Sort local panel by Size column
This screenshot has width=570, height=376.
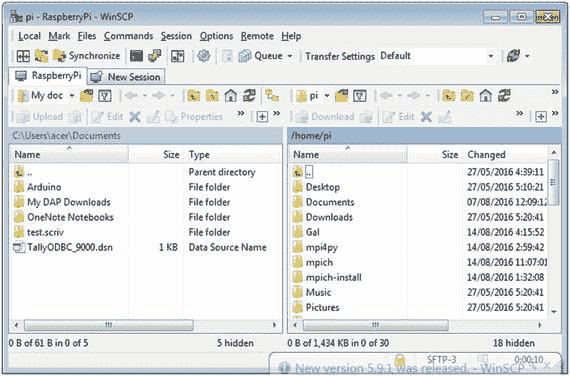tap(156, 155)
